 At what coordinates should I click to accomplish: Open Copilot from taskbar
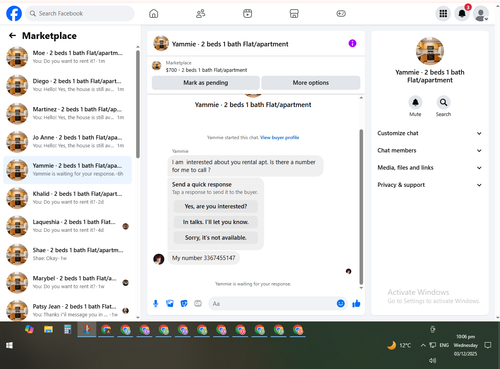pyautogui.click(x=29, y=330)
